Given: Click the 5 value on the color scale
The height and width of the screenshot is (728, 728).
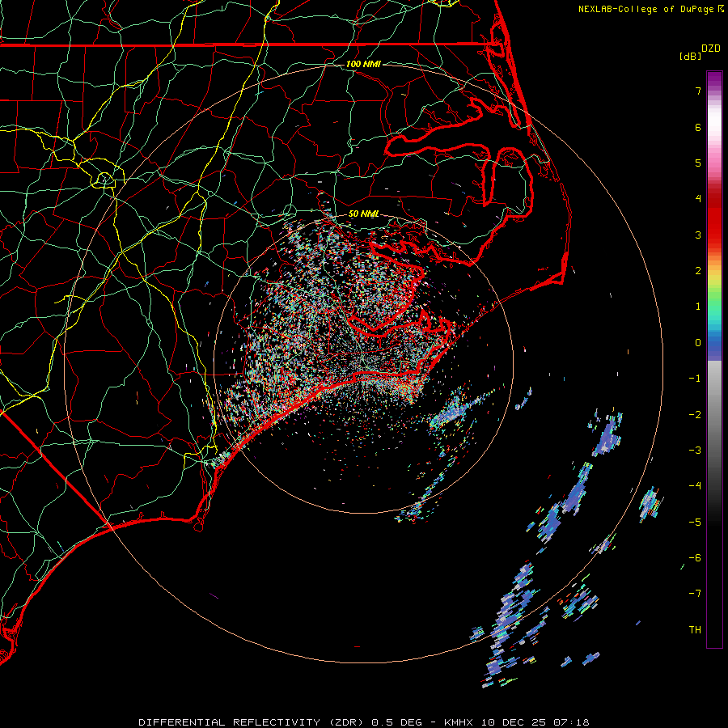Looking at the screenshot, I should click(698, 163).
